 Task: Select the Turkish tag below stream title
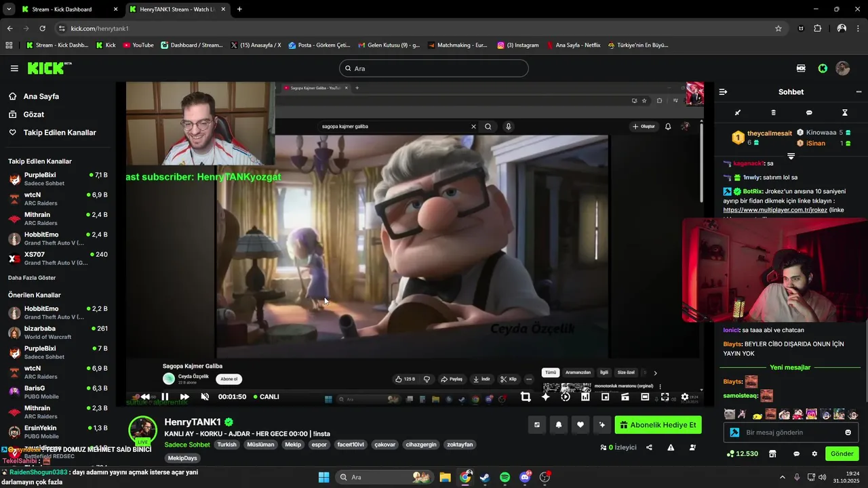pyautogui.click(x=226, y=445)
